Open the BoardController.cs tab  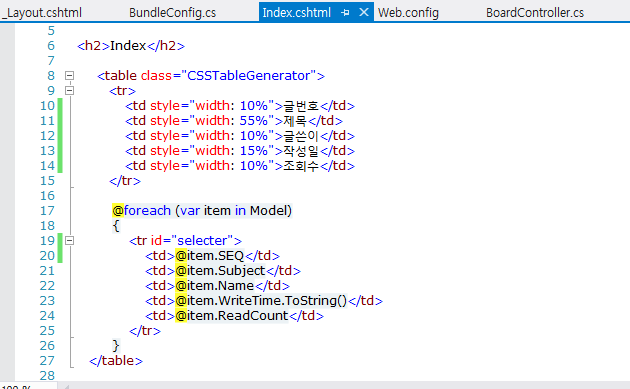click(x=535, y=12)
